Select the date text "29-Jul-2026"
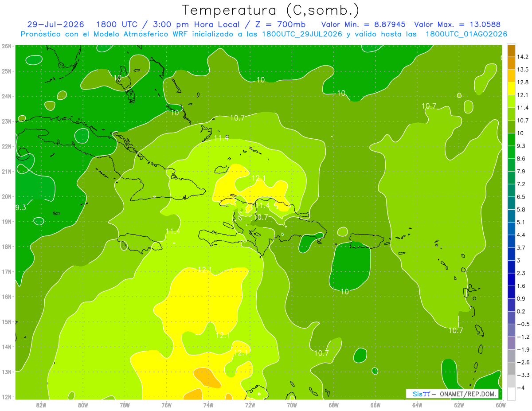The height and width of the screenshot is (411, 532). [55, 24]
